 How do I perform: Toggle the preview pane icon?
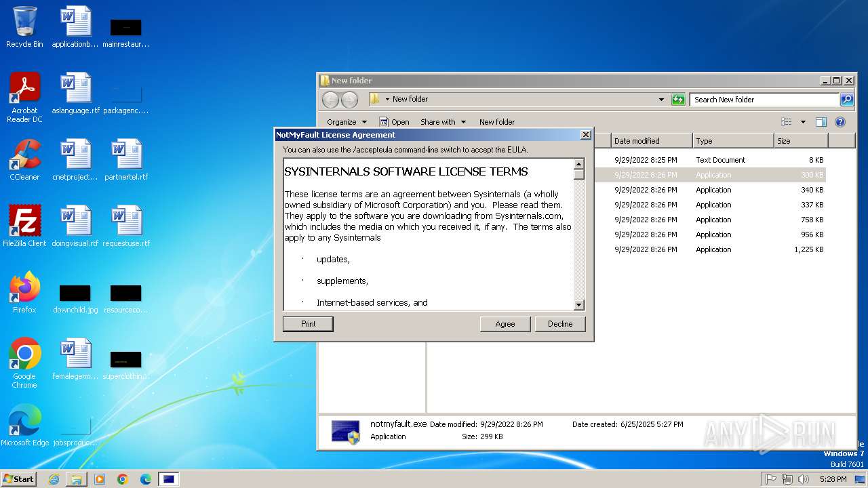821,122
